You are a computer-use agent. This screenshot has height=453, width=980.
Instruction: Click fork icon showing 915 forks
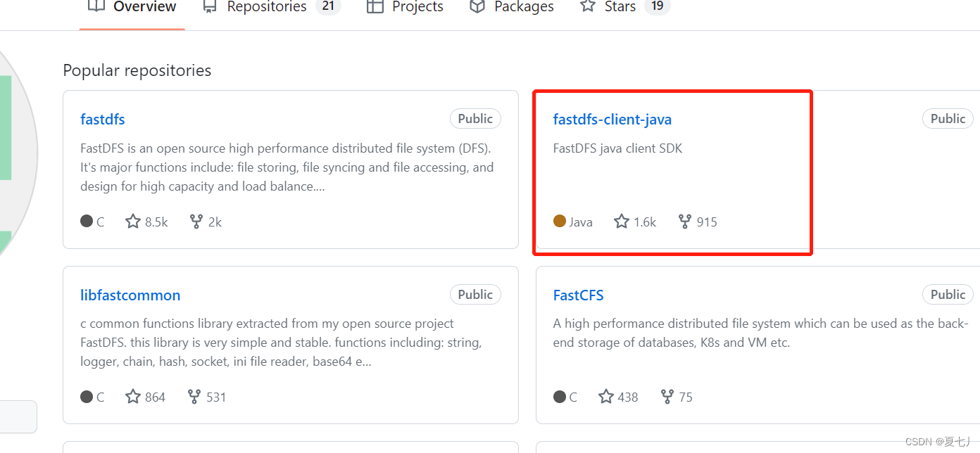click(x=684, y=222)
